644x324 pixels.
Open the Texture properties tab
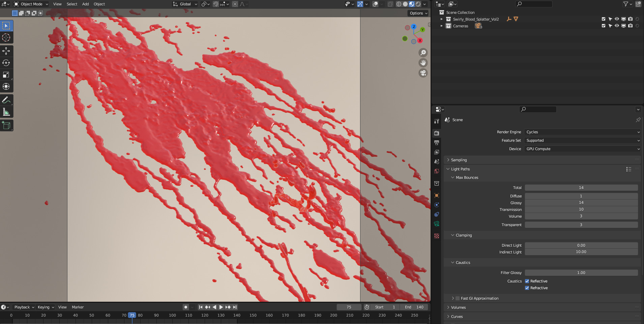437,236
